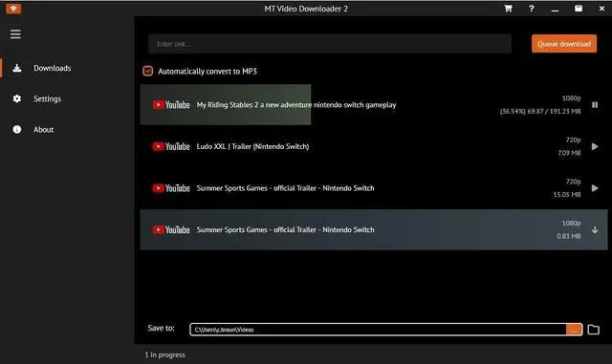Click the YouTube logo on the Ludo XXL row
Image resolution: width=612 pixels, height=364 pixels.
coord(171,146)
